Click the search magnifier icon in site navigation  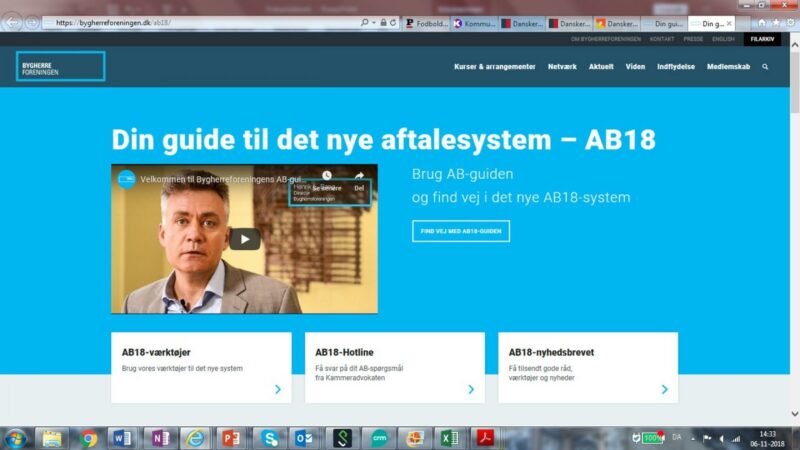765,67
